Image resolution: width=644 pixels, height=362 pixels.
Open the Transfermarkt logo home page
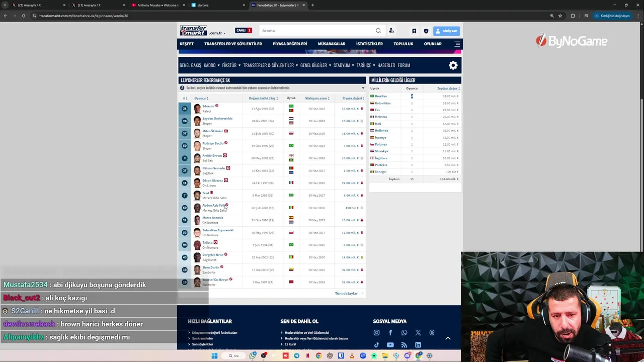tap(194, 31)
